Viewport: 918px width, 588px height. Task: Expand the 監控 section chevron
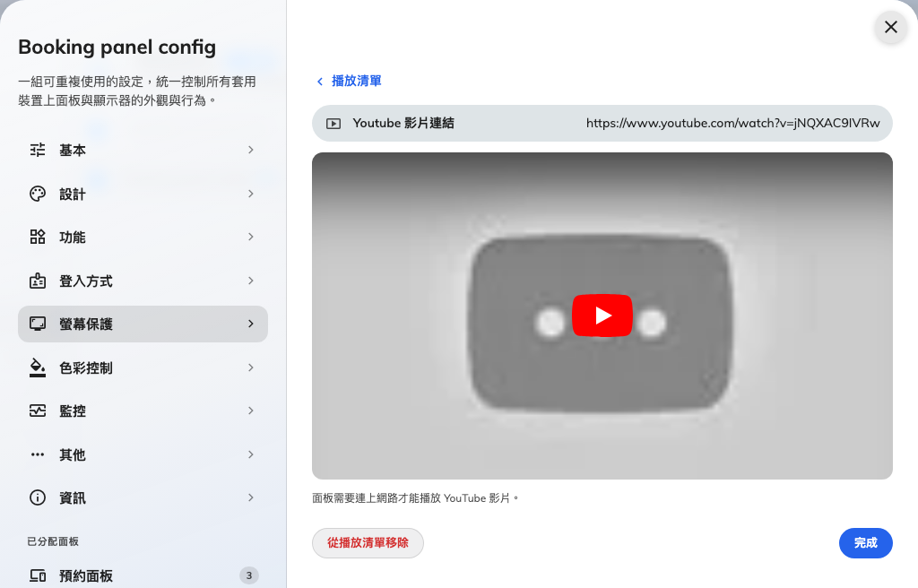(251, 411)
